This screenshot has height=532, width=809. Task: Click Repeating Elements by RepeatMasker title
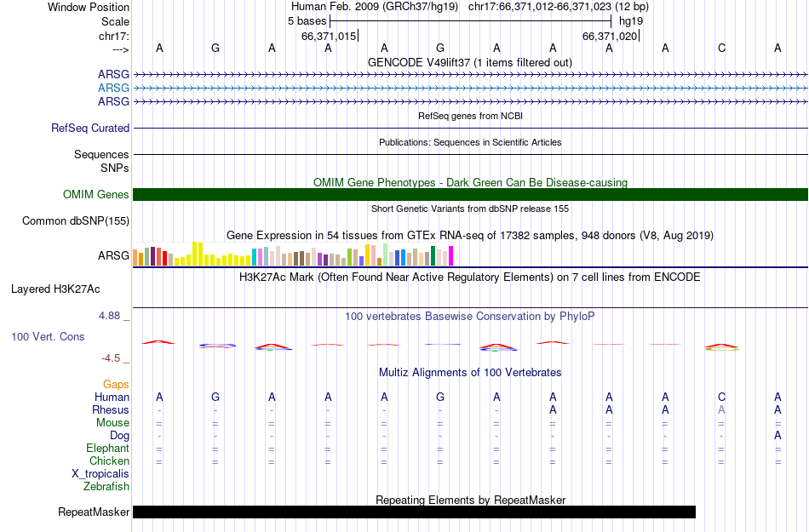coord(471,500)
